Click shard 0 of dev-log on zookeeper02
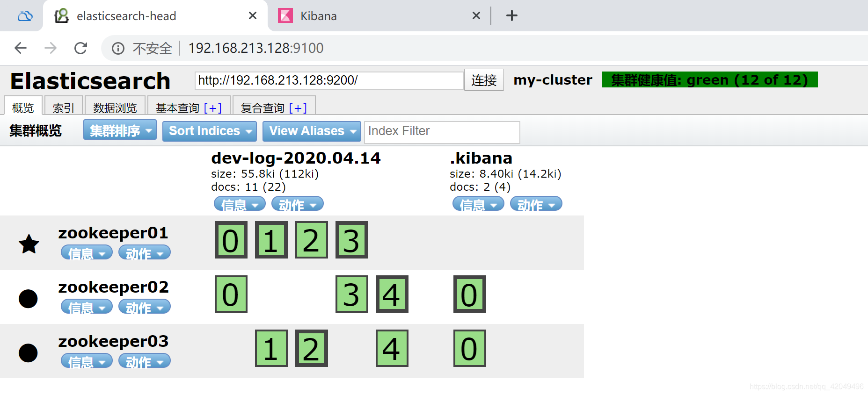 (231, 294)
